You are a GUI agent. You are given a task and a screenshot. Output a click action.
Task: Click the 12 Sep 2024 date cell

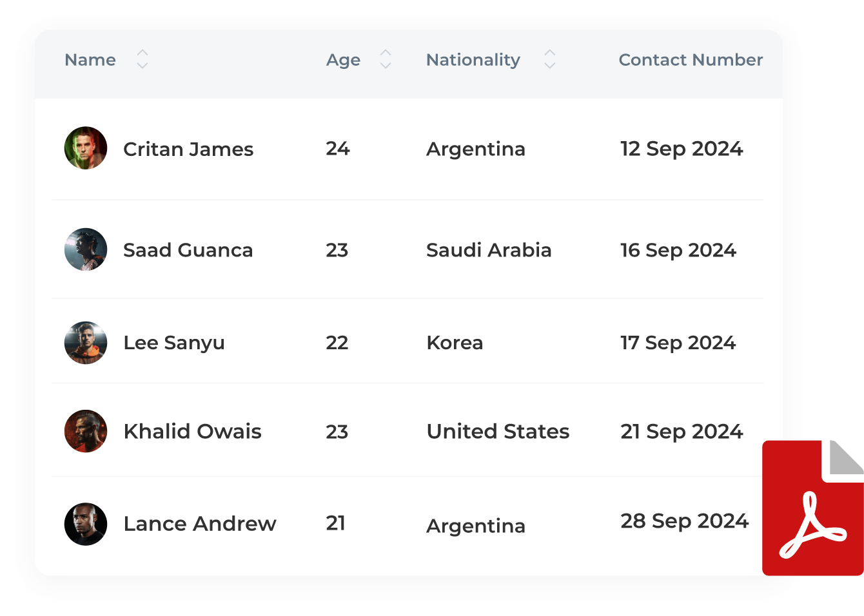[682, 149]
